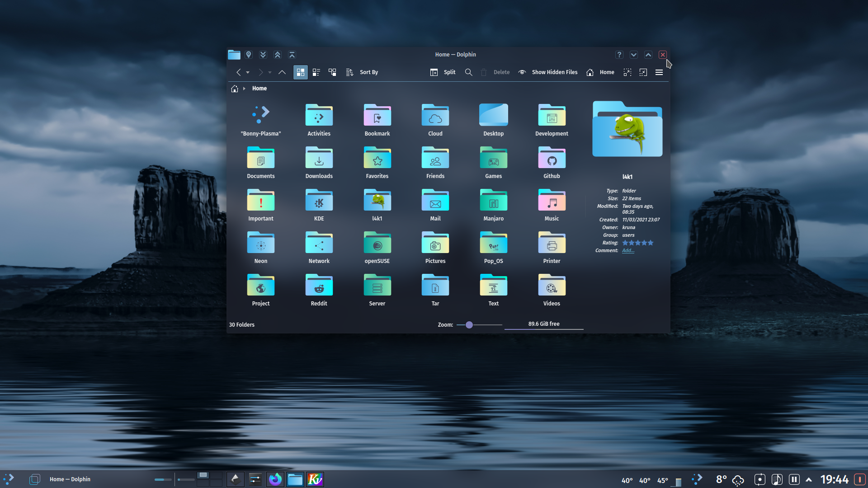Expand the system tray hidden icons arrow
This screenshot has width=868, height=488.
[809, 479]
